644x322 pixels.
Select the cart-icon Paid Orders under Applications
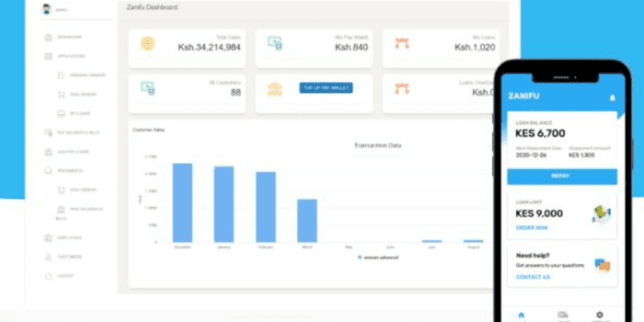(76, 94)
